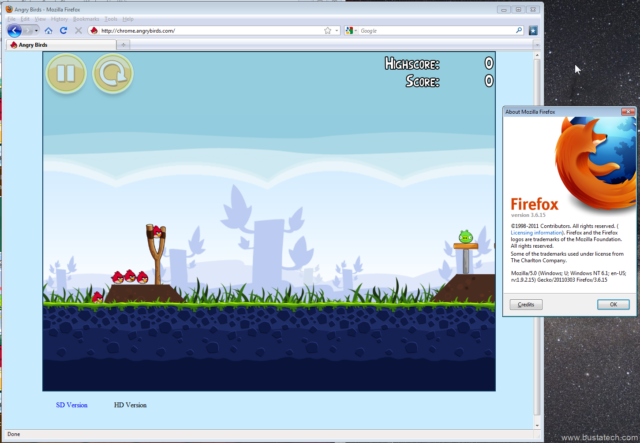Open the Google search engine selector
Viewport: 640px width, 443px height.
[x=351, y=31]
